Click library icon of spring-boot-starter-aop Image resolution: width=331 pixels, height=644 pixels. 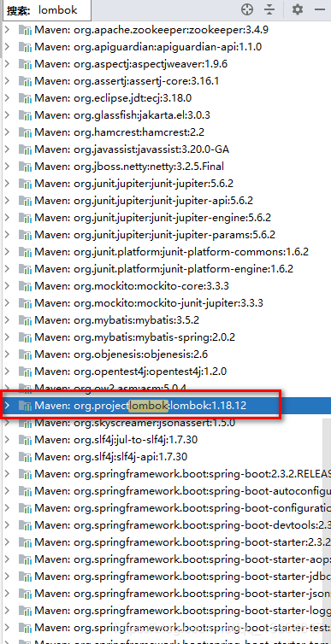[25, 559]
